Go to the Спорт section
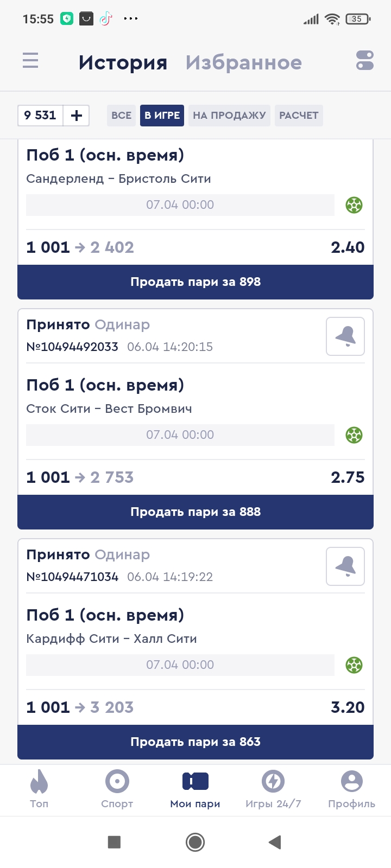Screen dimensions: 391x868 [117, 790]
